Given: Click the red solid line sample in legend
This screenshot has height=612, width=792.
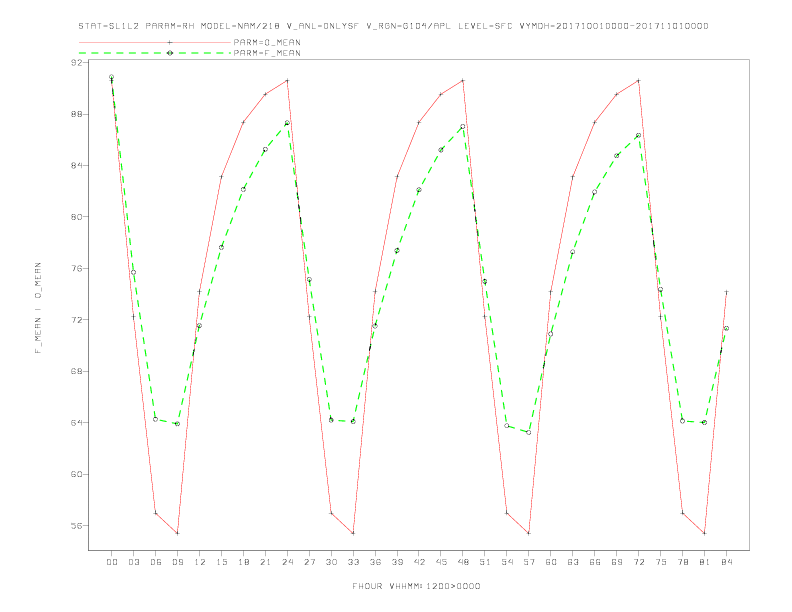Looking at the screenshot, I should point(155,42).
